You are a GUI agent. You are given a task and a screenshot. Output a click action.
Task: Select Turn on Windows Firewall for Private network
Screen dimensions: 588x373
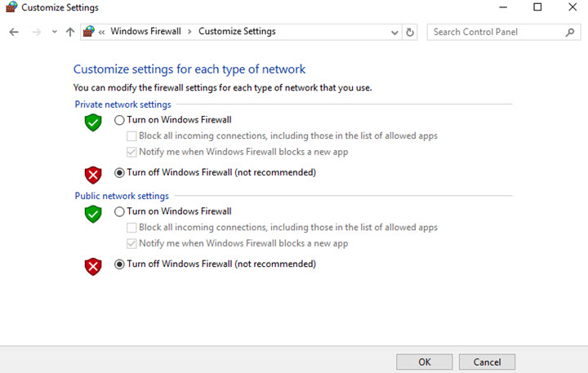120,120
